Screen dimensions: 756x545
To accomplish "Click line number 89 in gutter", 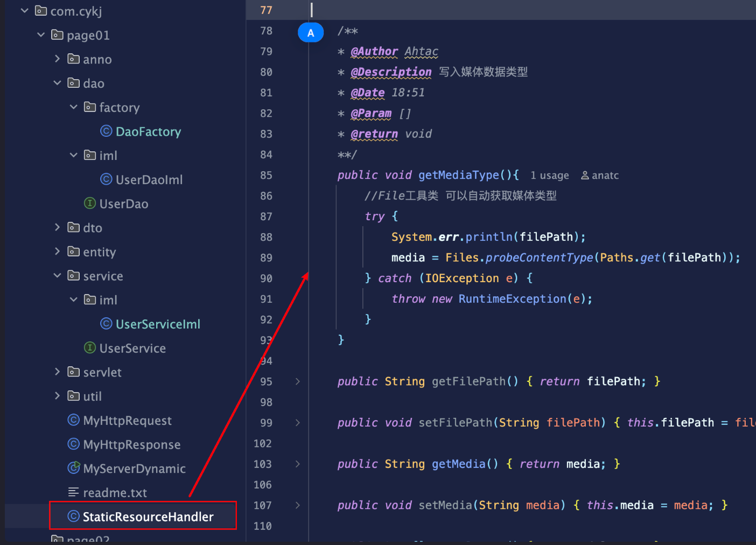I will point(266,257).
